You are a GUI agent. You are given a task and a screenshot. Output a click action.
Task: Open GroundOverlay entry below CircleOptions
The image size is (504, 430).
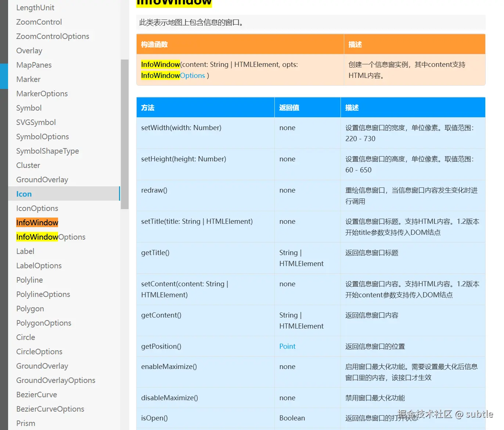click(42, 366)
